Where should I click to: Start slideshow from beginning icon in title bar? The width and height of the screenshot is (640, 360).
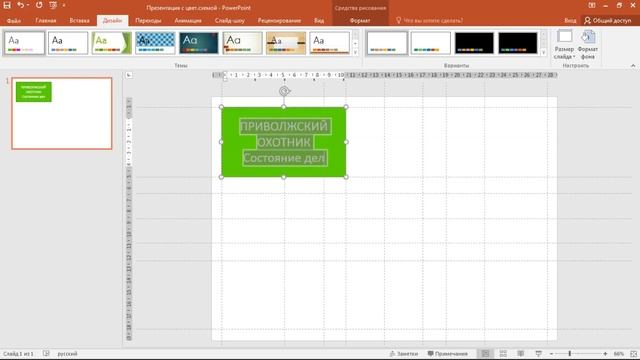coord(53,5)
